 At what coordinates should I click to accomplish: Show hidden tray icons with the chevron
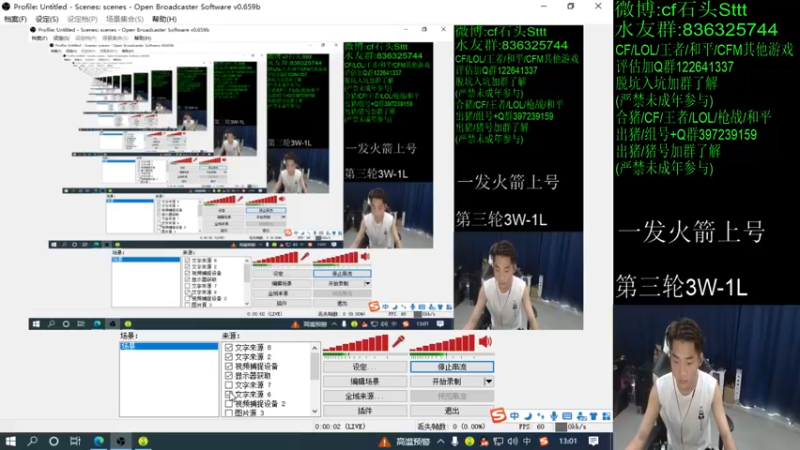pos(441,441)
